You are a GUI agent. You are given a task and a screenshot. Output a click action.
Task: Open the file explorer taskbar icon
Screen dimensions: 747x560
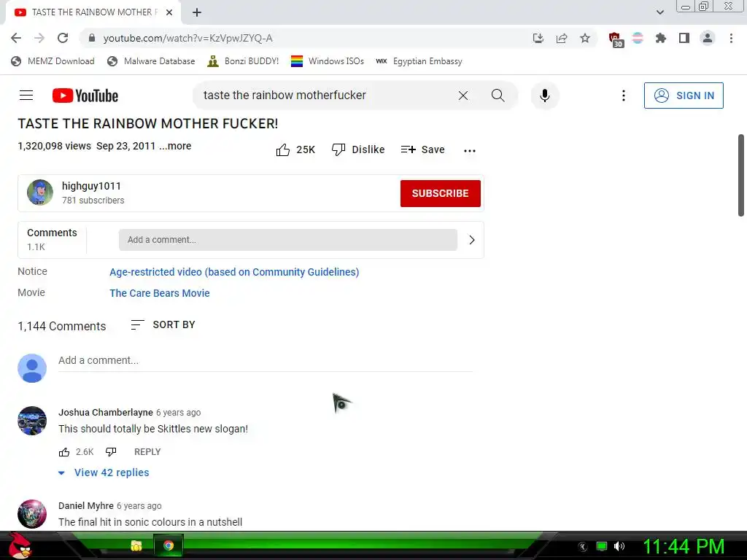point(136,545)
